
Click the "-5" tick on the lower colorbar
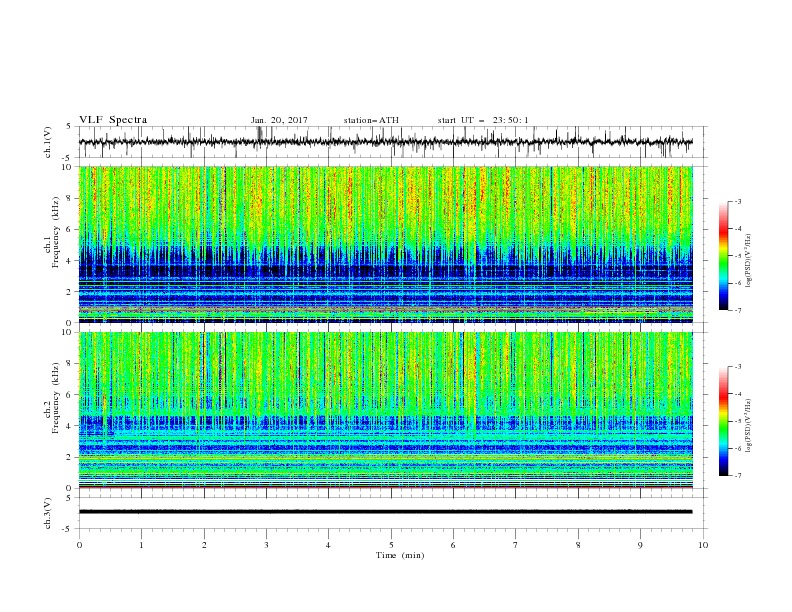738,421
